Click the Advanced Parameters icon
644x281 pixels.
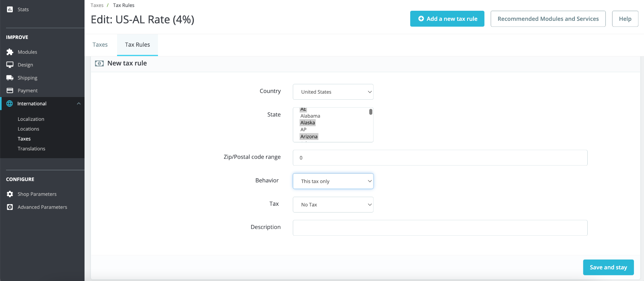10,207
